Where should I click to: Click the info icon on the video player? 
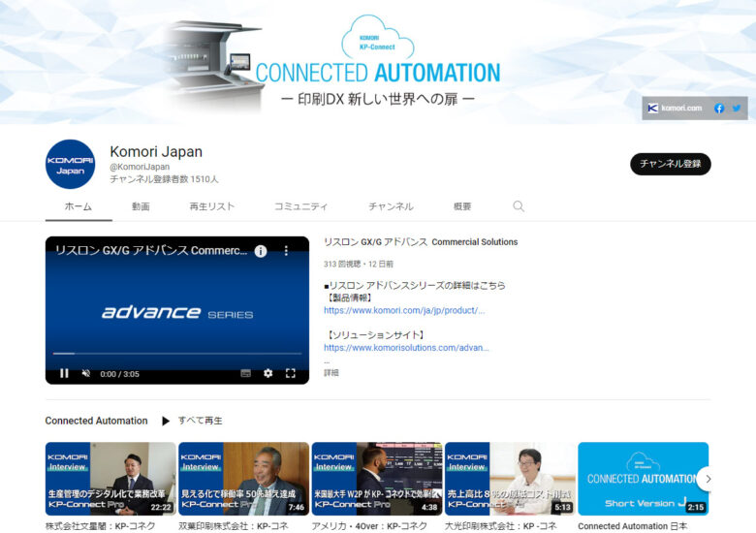261,251
